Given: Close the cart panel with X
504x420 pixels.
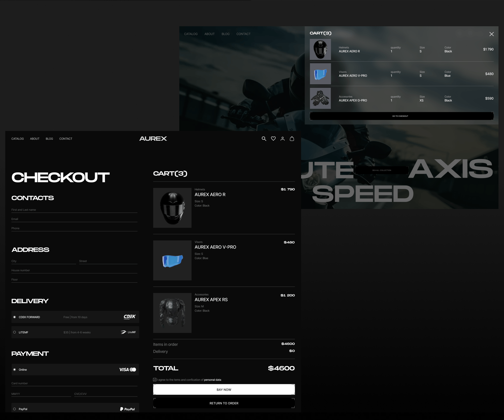Looking at the screenshot, I should coord(491,34).
